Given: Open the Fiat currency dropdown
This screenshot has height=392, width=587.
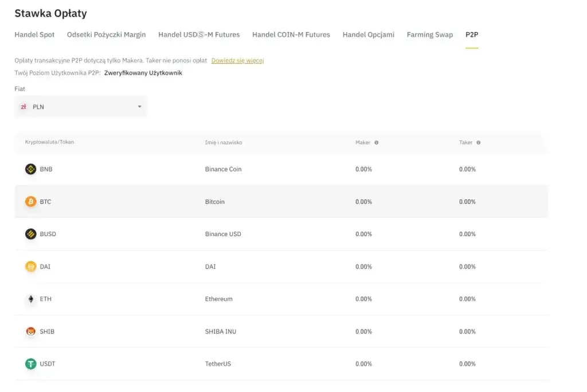Looking at the screenshot, I should (80, 107).
